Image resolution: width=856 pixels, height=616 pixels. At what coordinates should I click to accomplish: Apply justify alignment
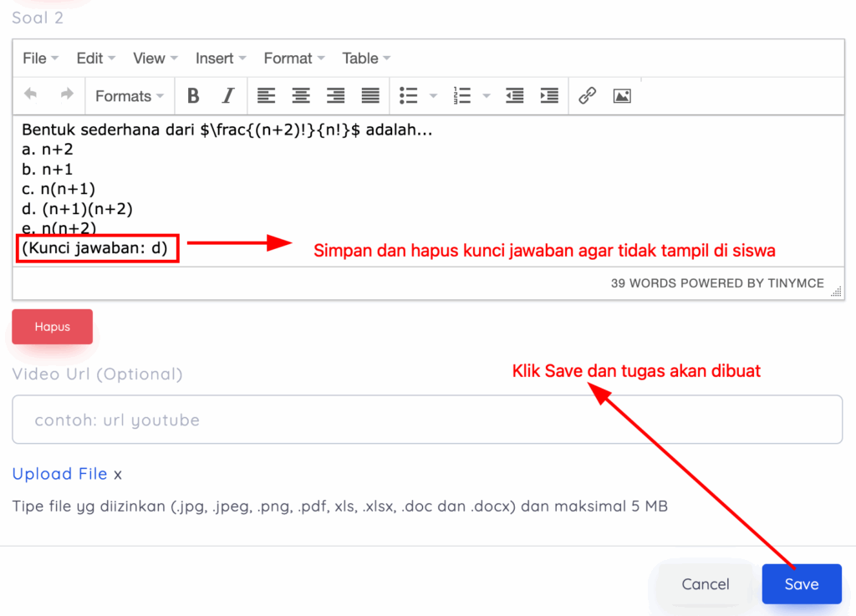[x=370, y=95]
